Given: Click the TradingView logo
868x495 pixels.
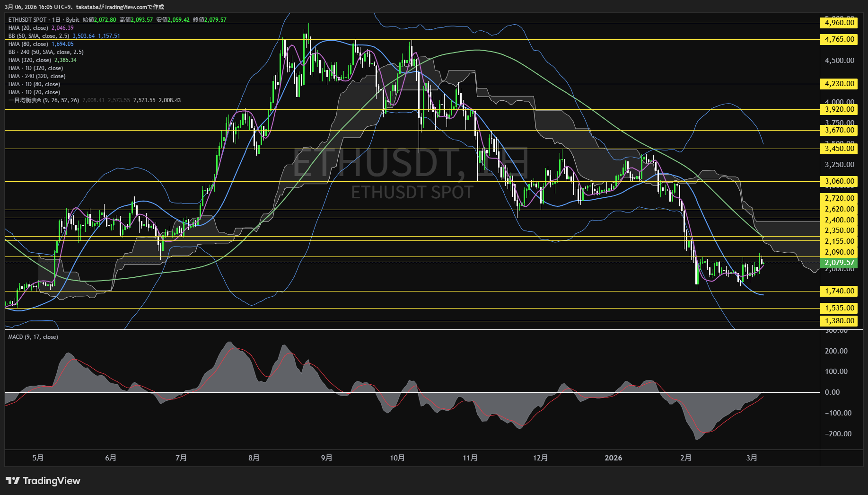Looking at the screenshot, I should tap(43, 481).
